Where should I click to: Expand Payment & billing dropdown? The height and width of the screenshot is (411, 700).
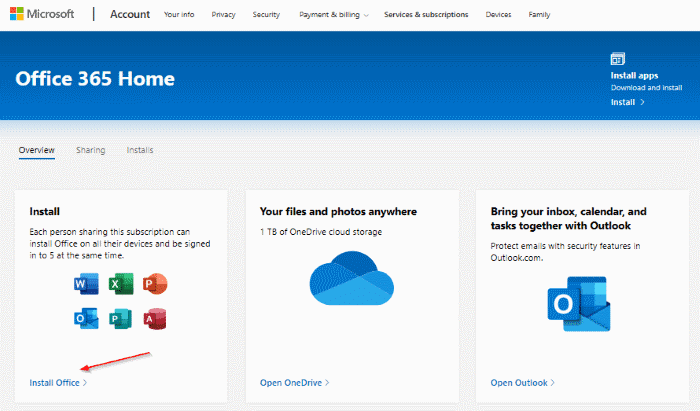[x=334, y=15]
